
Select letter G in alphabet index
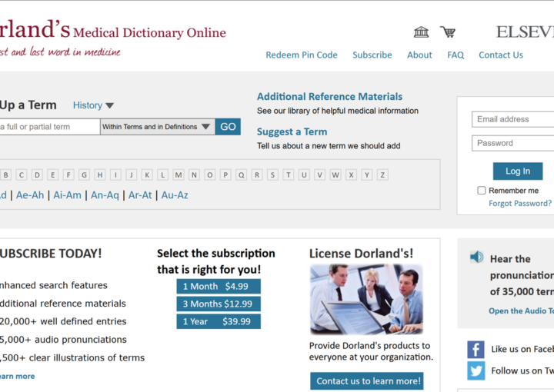click(x=84, y=174)
